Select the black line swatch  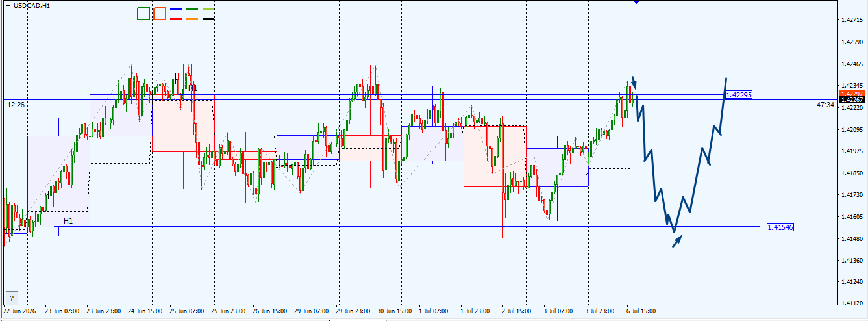tap(208, 19)
